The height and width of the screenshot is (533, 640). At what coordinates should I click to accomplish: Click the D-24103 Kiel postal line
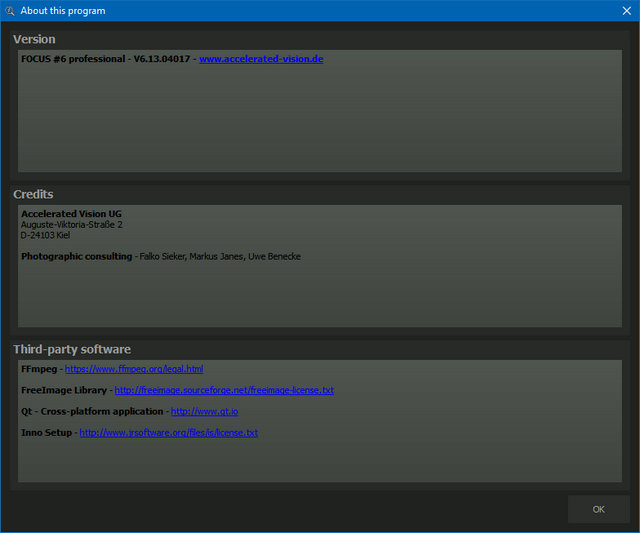45,235
